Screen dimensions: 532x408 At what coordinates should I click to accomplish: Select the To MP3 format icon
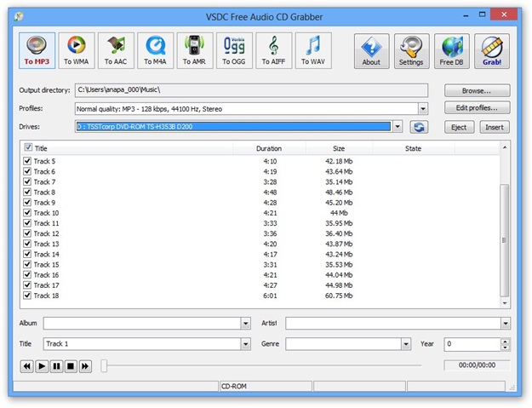tap(37, 50)
